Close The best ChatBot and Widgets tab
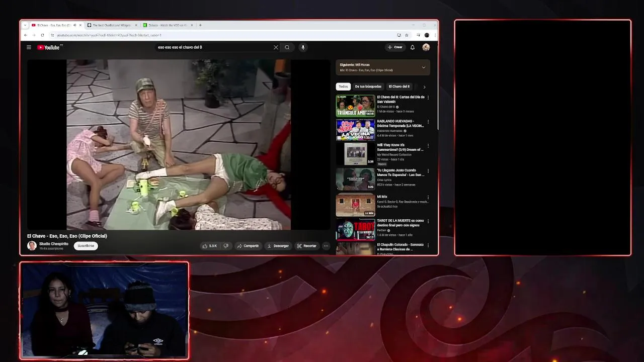This screenshot has width=644, height=362. coord(136,25)
